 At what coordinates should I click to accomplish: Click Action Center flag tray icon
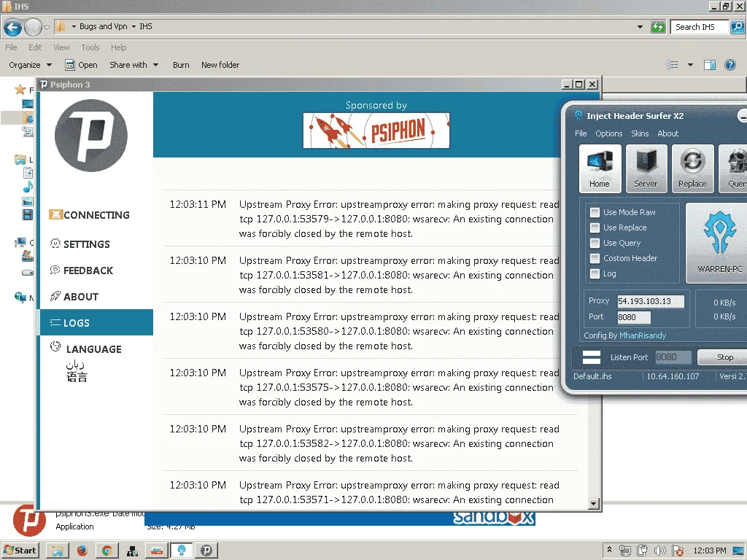point(678,551)
